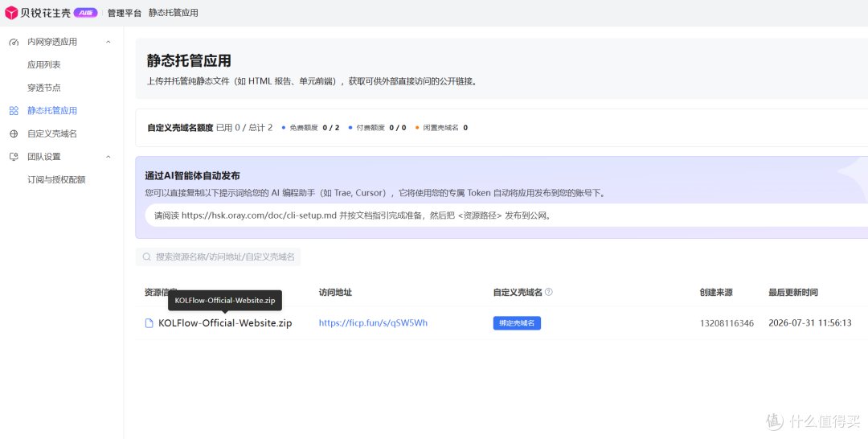Screen dimensions: 868x439
Task: Click the 通过AI智能体自动发布 heading
Action: (193, 176)
